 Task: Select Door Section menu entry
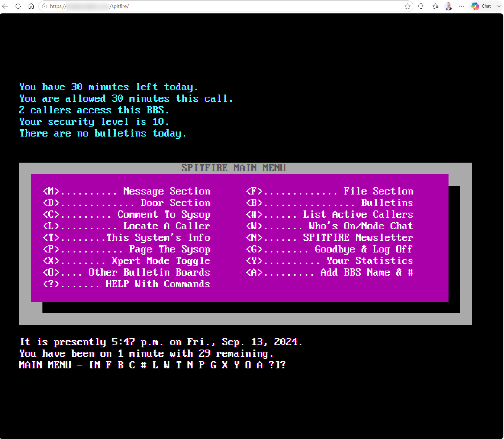tap(127, 203)
